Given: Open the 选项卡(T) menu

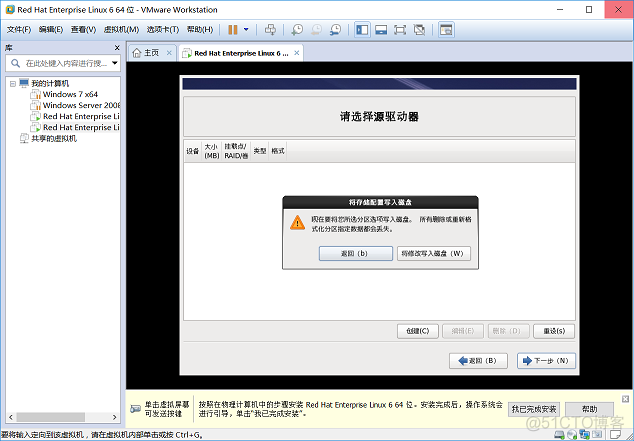Looking at the screenshot, I should point(163,30).
